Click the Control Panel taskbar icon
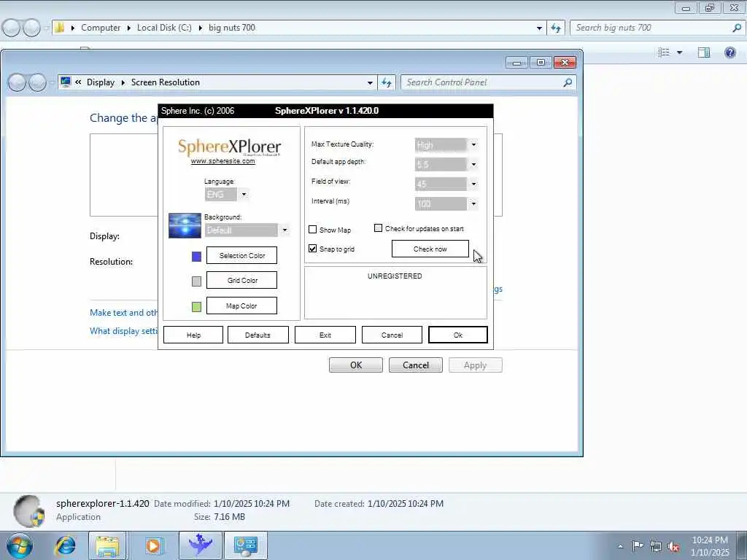 [245, 545]
